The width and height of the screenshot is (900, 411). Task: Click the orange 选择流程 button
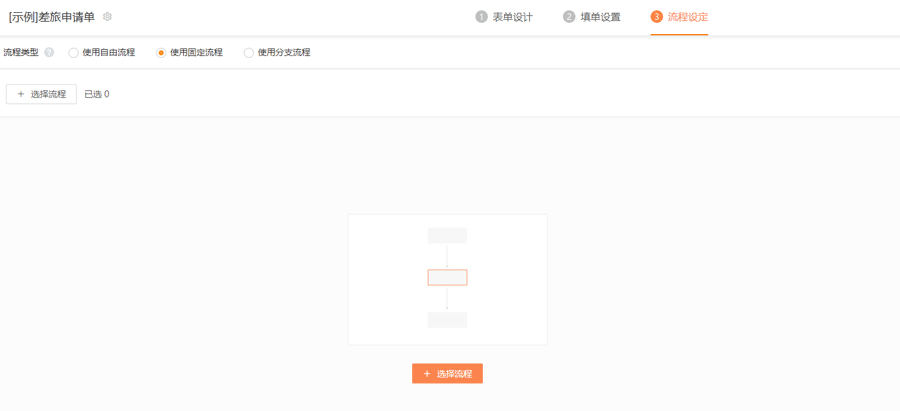tap(447, 374)
